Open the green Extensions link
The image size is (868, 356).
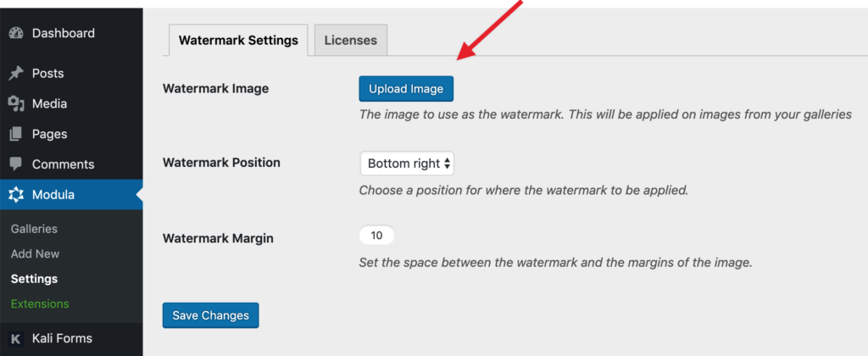40,303
